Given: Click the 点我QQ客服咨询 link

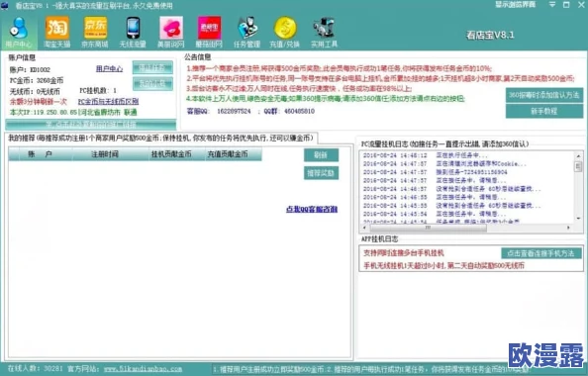Looking at the screenshot, I should [312, 209].
